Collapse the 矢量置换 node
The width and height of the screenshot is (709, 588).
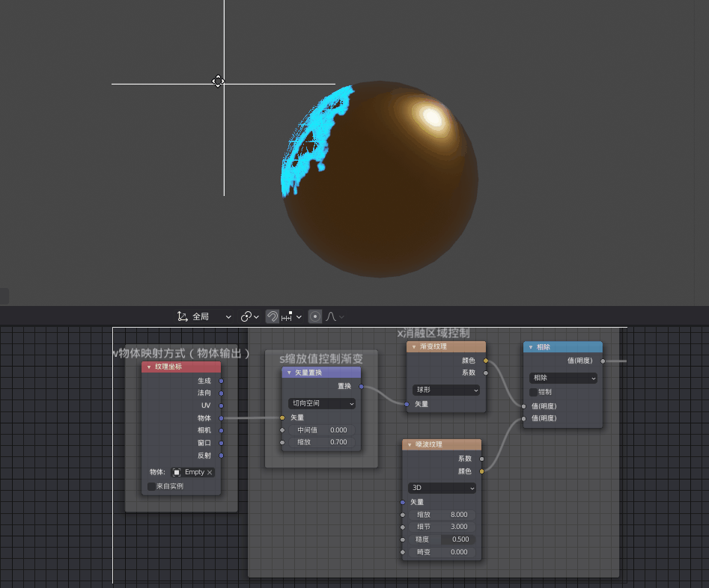pos(289,373)
